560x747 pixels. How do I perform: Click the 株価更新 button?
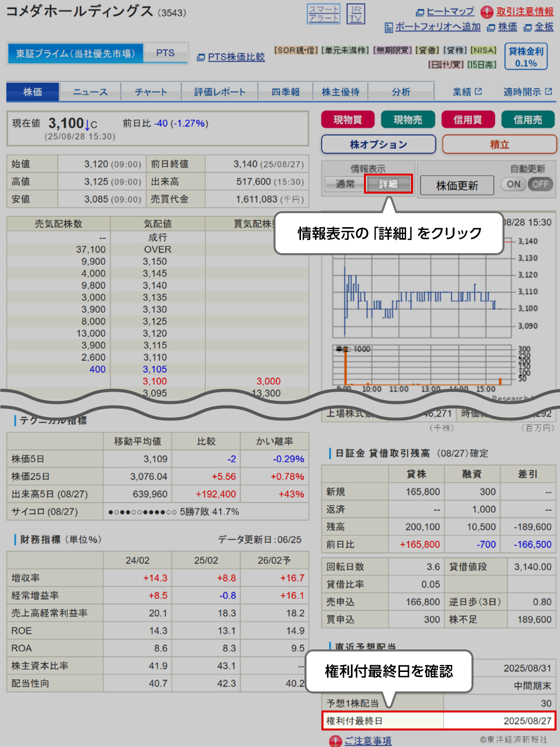click(457, 186)
